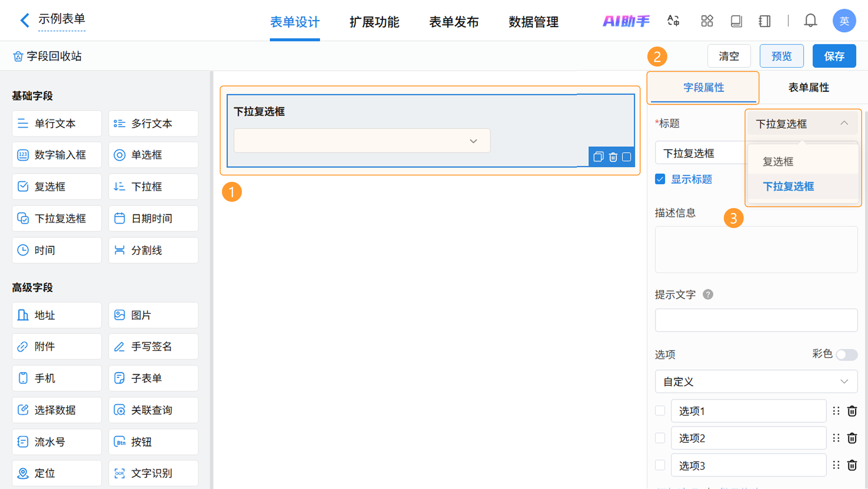The width and height of the screenshot is (868, 489).
Task: Click the back arrow next to 示例表单
Action: [x=24, y=20]
